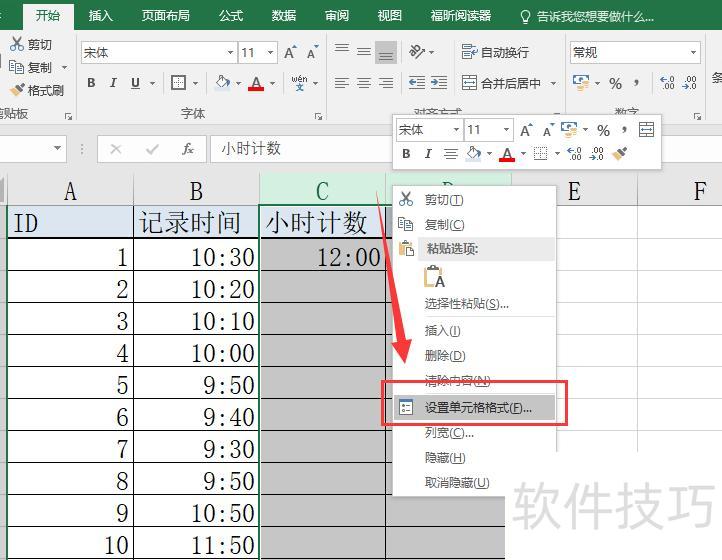Center text horizontally in ribbon
Screen dimensions: 722x560
(364, 83)
